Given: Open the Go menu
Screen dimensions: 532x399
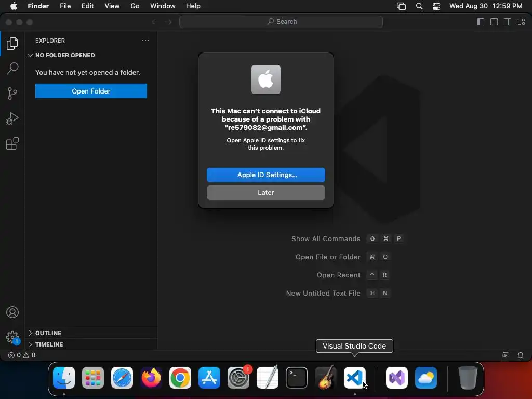Looking at the screenshot, I should pos(135,6).
